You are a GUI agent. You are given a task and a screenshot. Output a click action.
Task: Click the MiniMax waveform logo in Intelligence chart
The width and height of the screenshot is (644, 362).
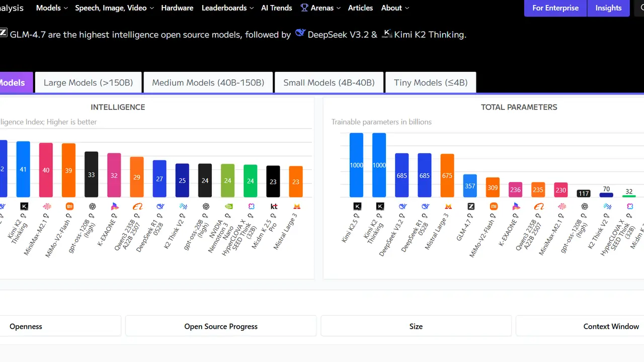click(47, 206)
